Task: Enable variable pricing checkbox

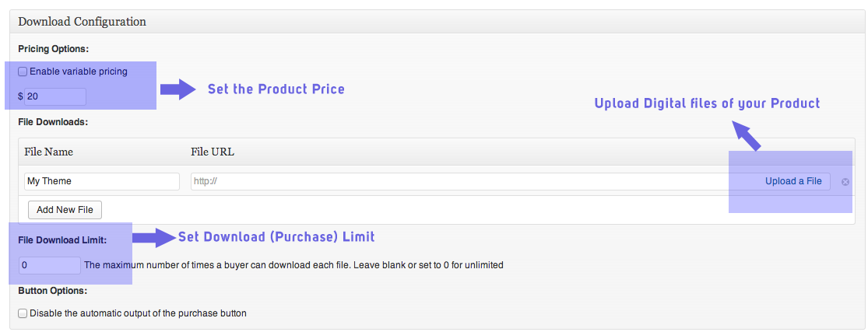Action: coord(23,72)
